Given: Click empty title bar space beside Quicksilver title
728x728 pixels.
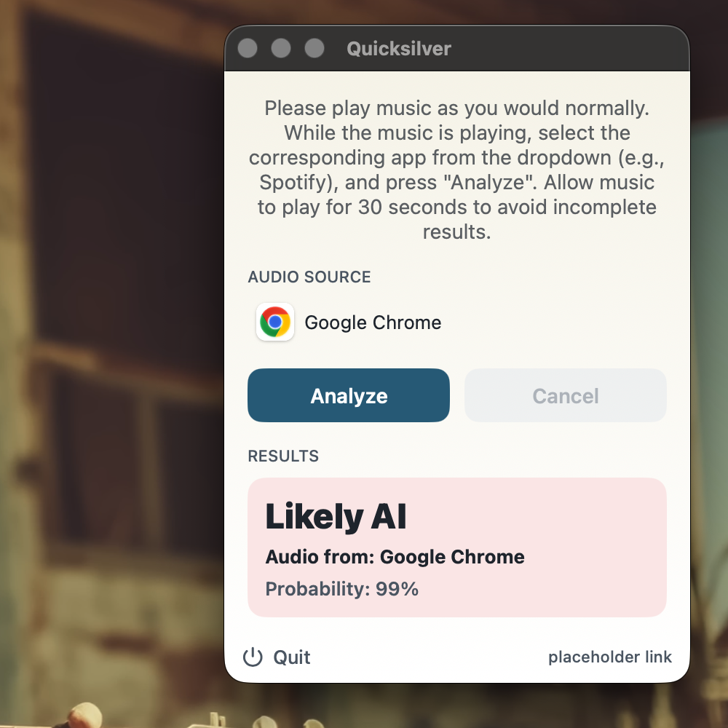Looking at the screenshot, I should point(566,48).
